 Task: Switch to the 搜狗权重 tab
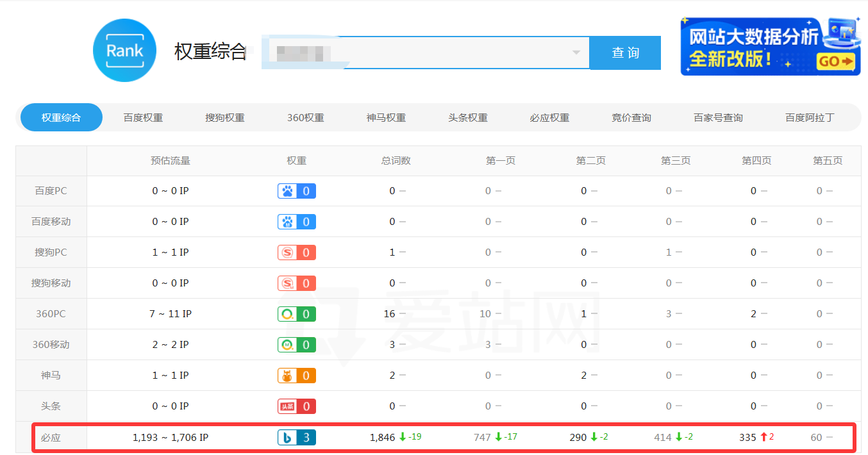click(224, 118)
